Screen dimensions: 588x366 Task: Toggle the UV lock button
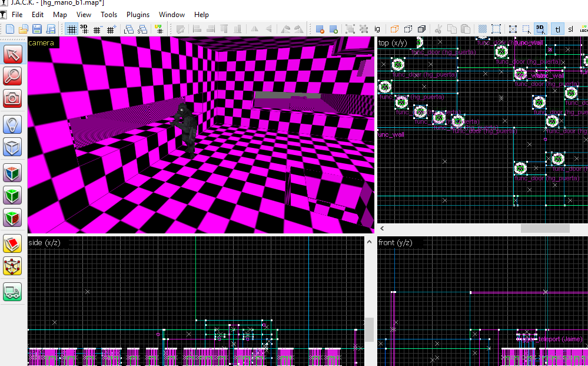coord(583,29)
